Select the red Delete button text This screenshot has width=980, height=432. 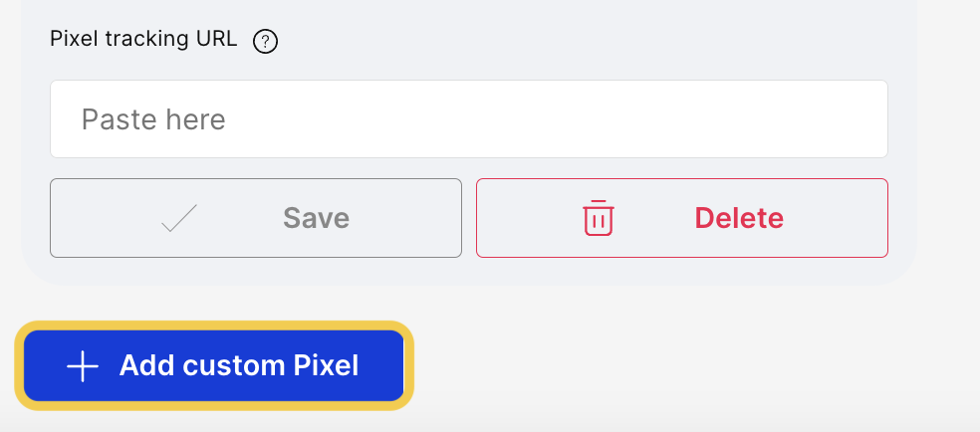pyautogui.click(x=739, y=218)
